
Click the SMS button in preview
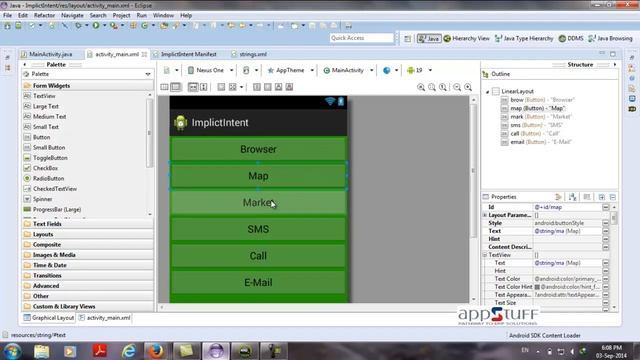coord(258,229)
